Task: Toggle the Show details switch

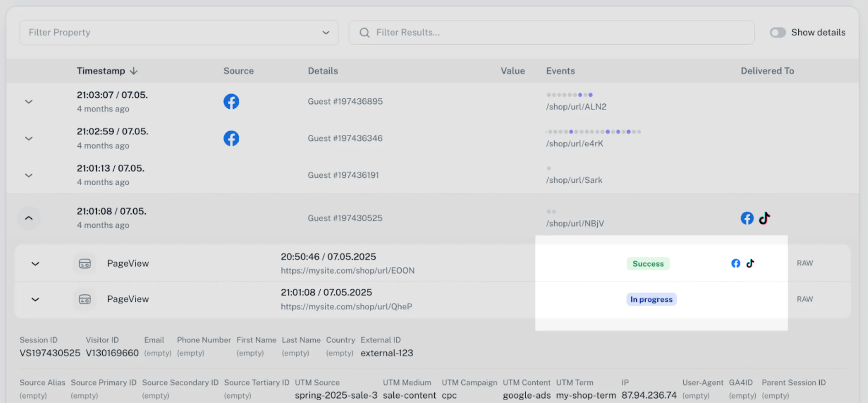Action: [x=777, y=32]
